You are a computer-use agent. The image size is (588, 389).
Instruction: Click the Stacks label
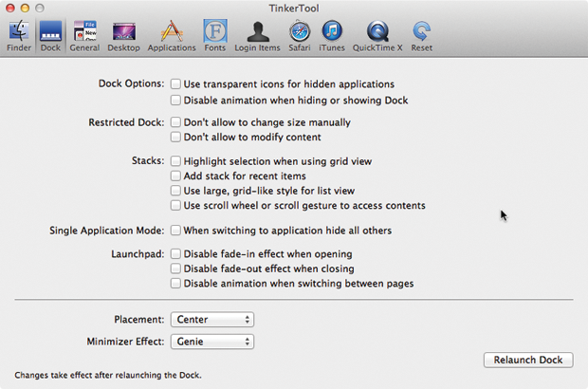[148, 160]
